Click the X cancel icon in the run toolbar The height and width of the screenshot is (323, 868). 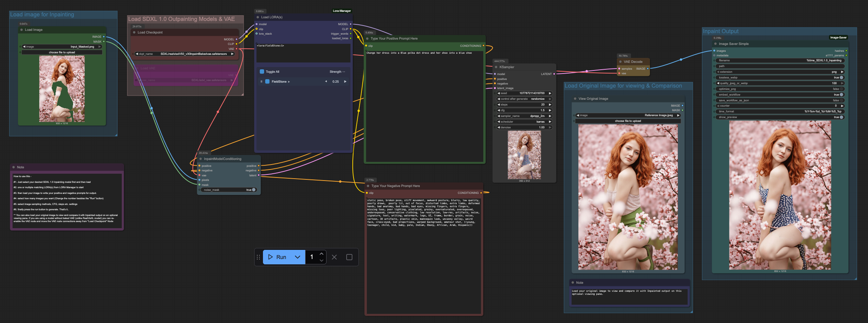click(x=334, y=257)
